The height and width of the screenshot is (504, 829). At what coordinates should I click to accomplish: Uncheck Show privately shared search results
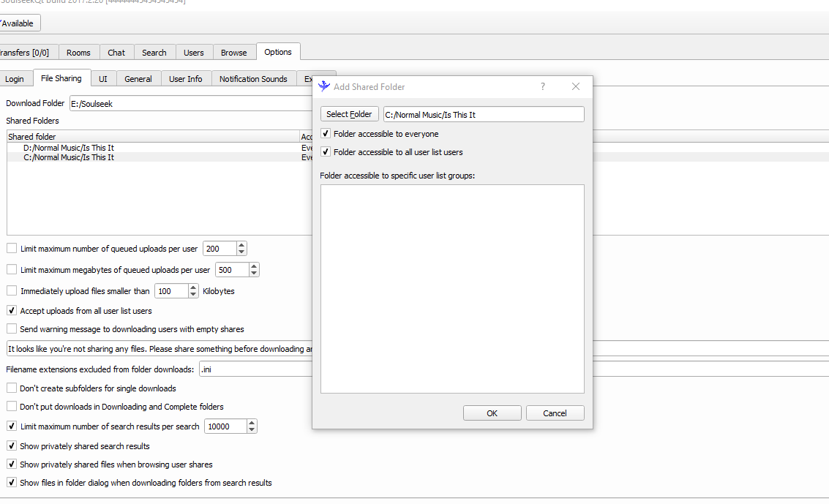(x=12, y=445)
